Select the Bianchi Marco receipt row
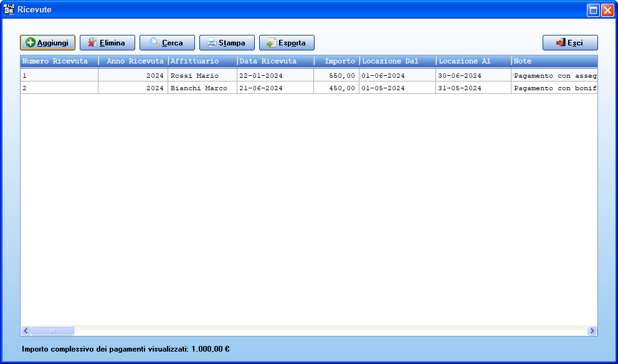 coord(309,88)
